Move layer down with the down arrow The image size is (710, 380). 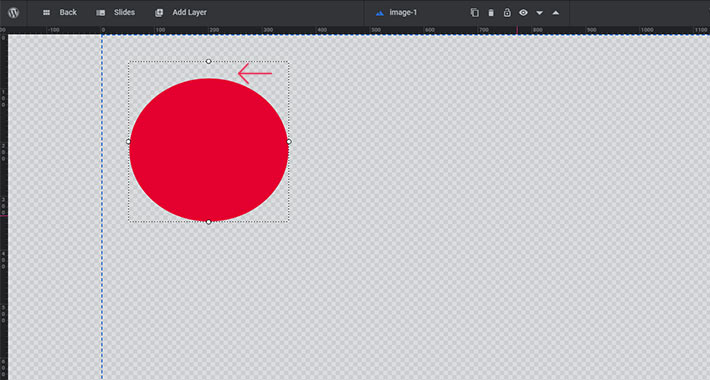click(x=539, y=13)
